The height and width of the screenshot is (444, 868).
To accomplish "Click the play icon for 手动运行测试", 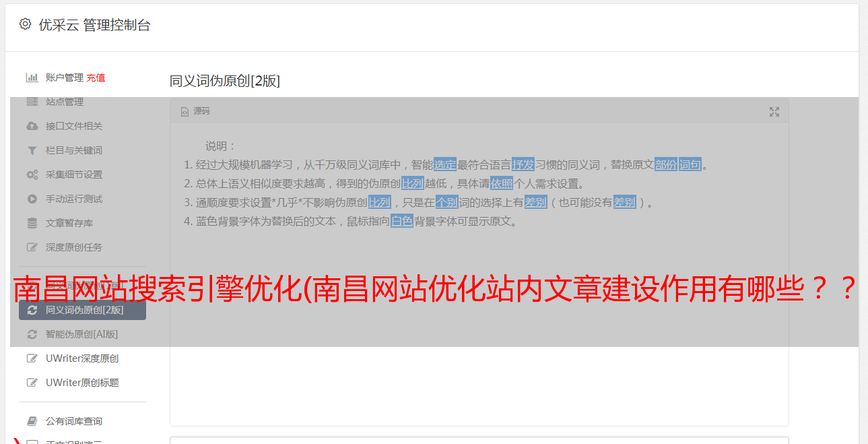I will click(x=32, y=199).
